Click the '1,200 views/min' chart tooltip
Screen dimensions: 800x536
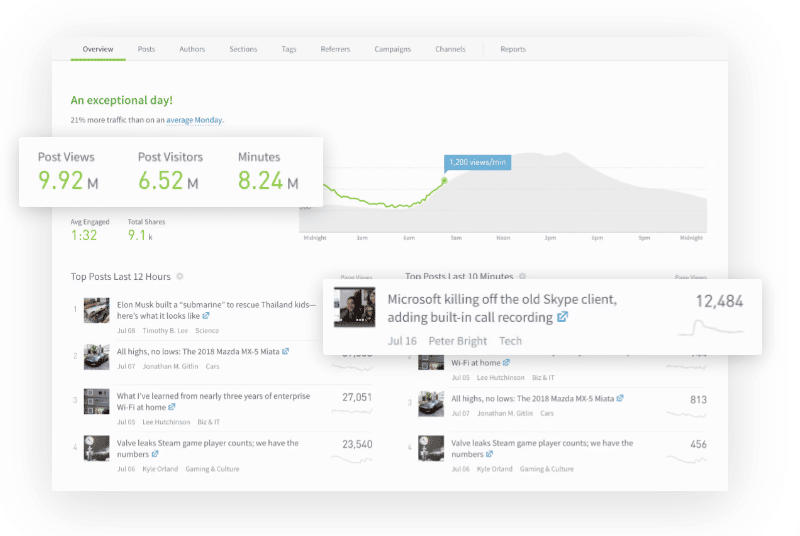pyautogui.click(x=478, y=162)
